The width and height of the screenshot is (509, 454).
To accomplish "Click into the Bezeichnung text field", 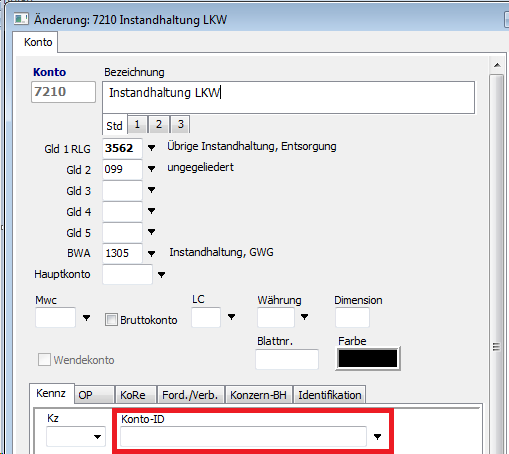I will click(x=288, y=97).
